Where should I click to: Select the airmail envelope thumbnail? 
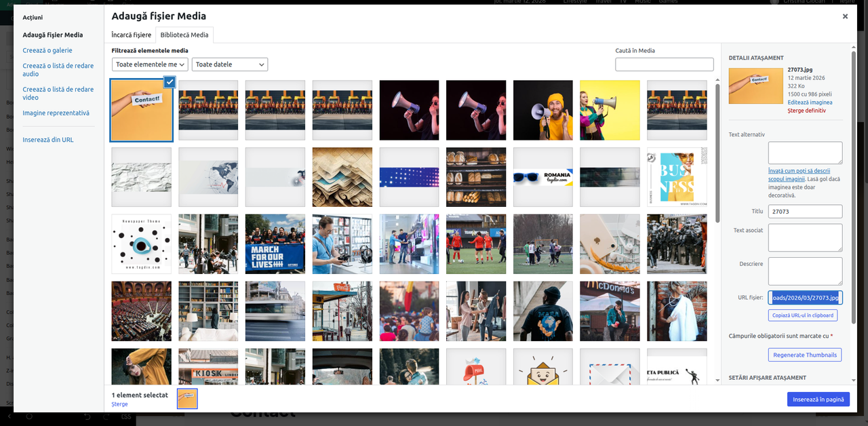click(x=610, y=366)
